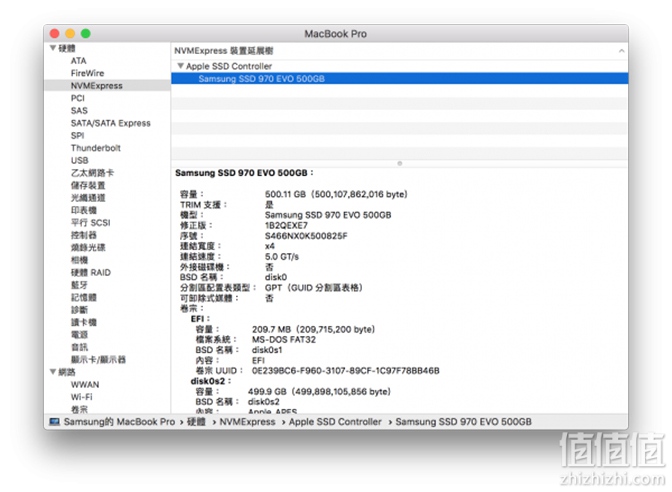The image size is (672, 492).
Task: Select 記憶體 in the sidebar
Action: (84, 297)
